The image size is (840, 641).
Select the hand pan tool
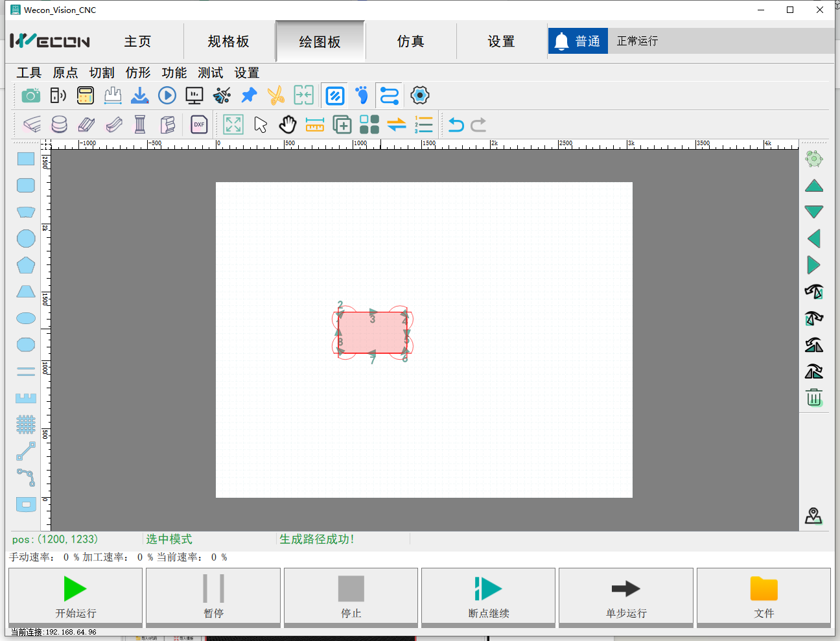pyautogui.click(x=288, y=124)
